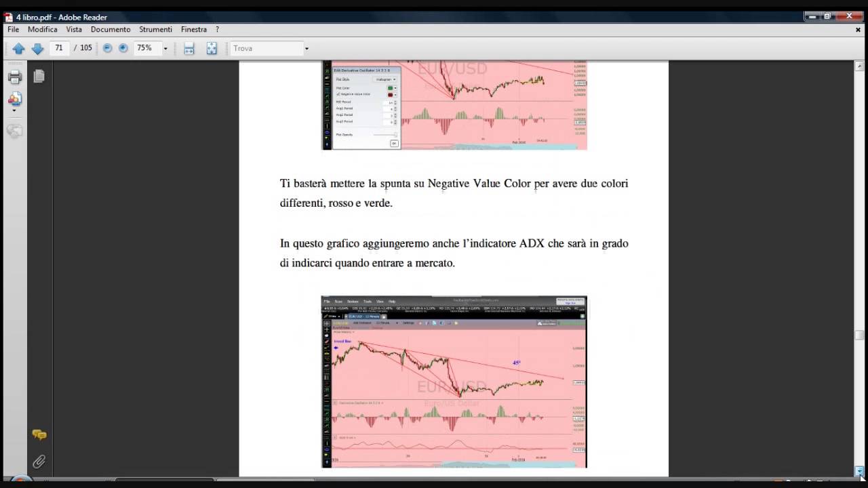Click the zoom out minus button
The height and width of the screenshot is (488, 868).
click(x=107, y=48)
